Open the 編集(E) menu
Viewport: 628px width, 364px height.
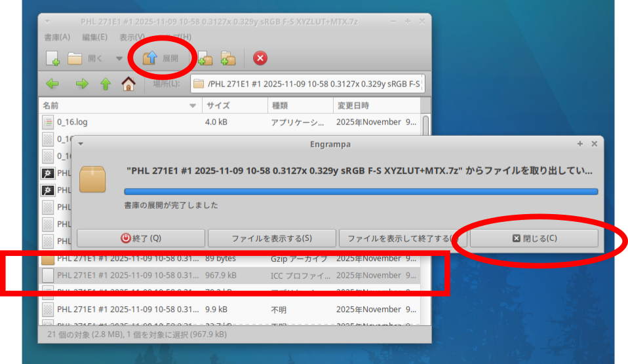(x=94, y=37)
